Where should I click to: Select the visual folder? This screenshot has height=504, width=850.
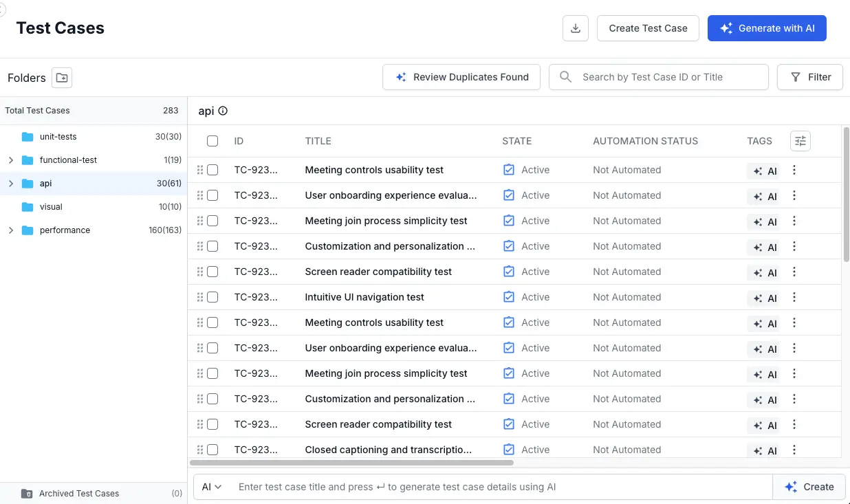click(x=94, y=207)
